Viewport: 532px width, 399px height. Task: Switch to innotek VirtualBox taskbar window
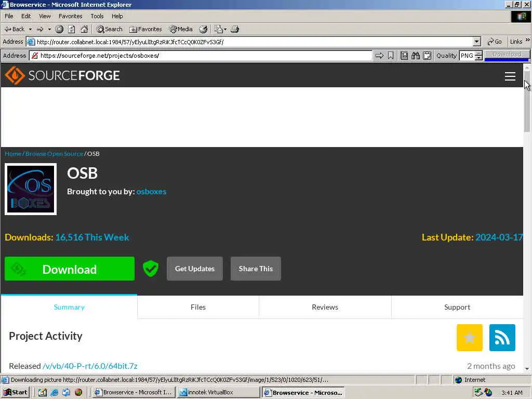tap(219, 393)
